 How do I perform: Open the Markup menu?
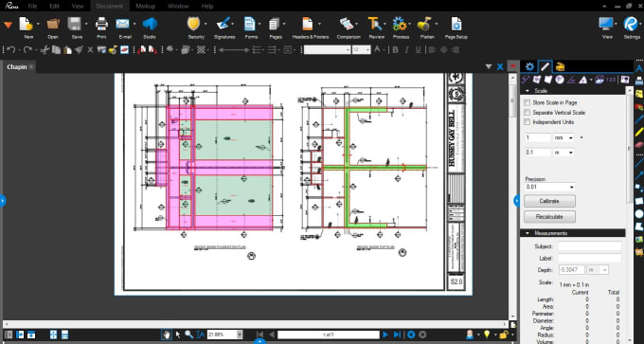pyautogui.click(x=146, y=7)
